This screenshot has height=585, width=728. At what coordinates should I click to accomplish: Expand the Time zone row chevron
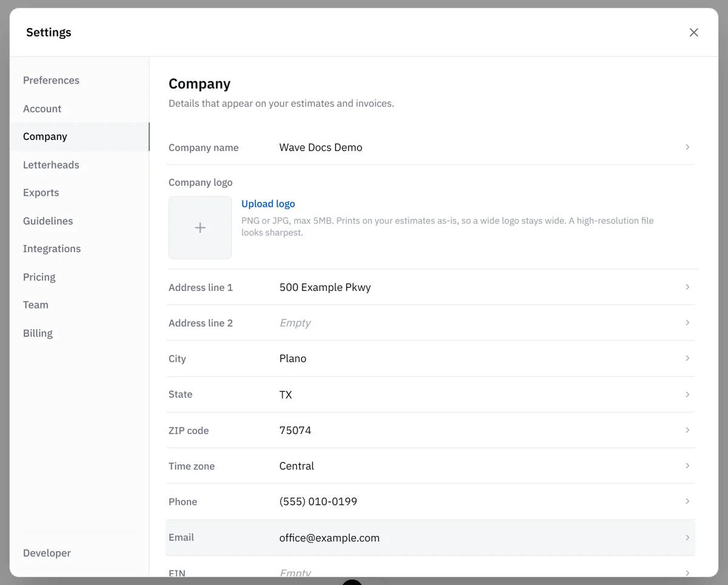click(687, 466)
